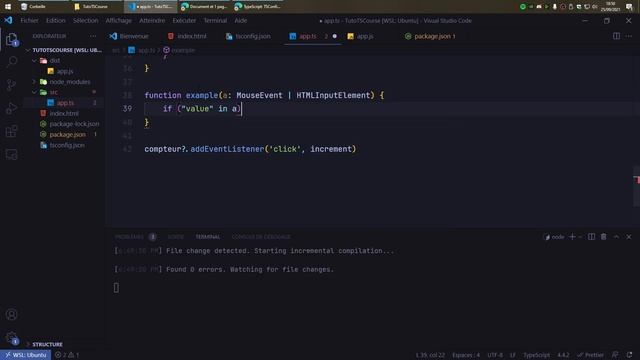640x360 pixels.
Task: Open the Atteindre menu
Action: click(152, 20)
